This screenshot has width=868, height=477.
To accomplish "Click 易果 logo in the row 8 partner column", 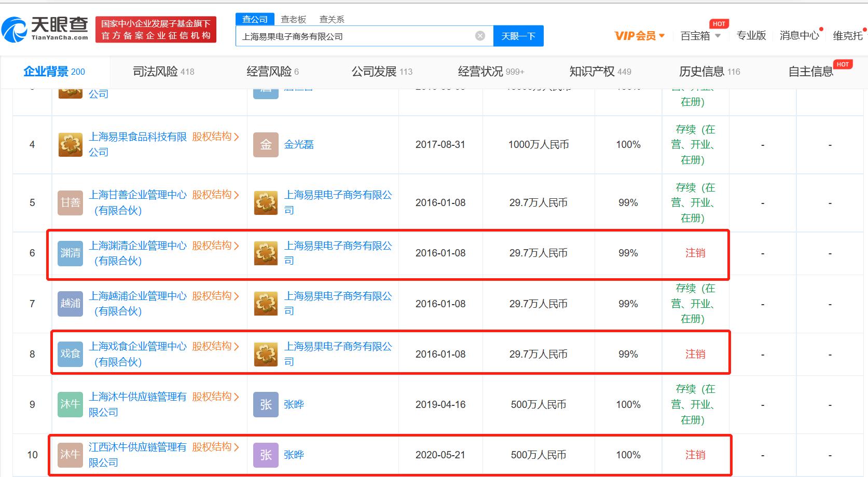I will pos(266,355).
